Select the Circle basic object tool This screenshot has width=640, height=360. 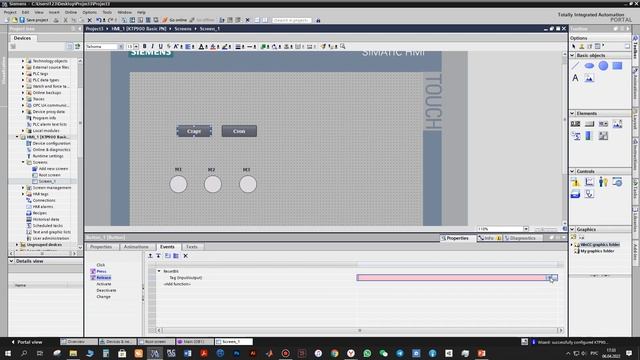click(603, 66)
